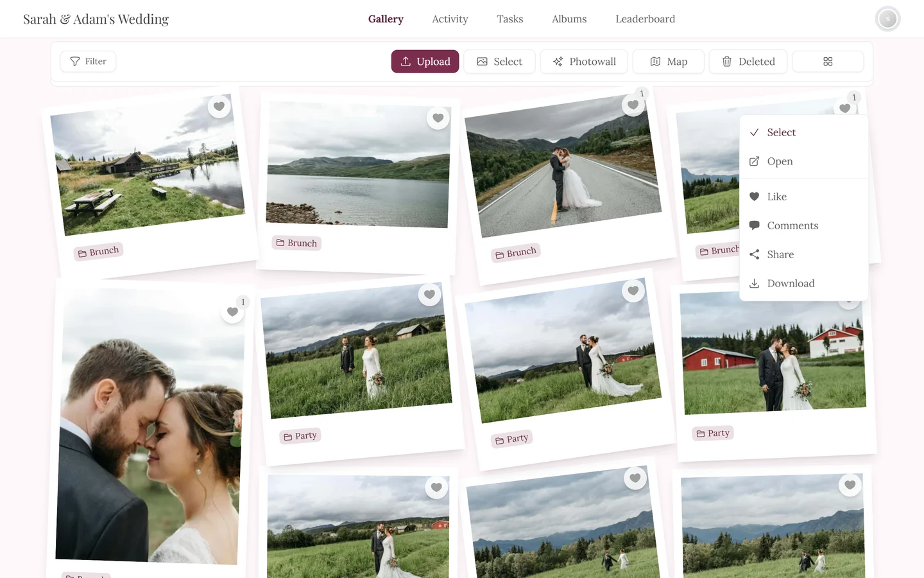Like the bottom-row couple running with lake view
This screenshot has width=924, height=578.
[x=635, y=478]
